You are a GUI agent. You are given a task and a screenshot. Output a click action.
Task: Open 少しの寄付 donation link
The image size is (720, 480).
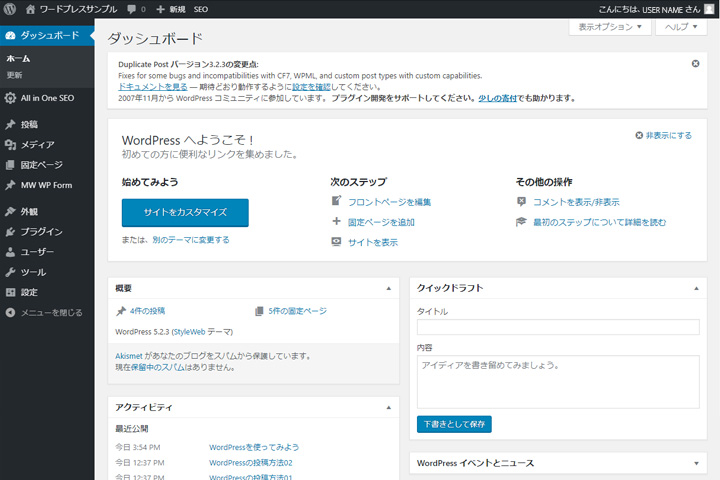[x=498, y=98]
